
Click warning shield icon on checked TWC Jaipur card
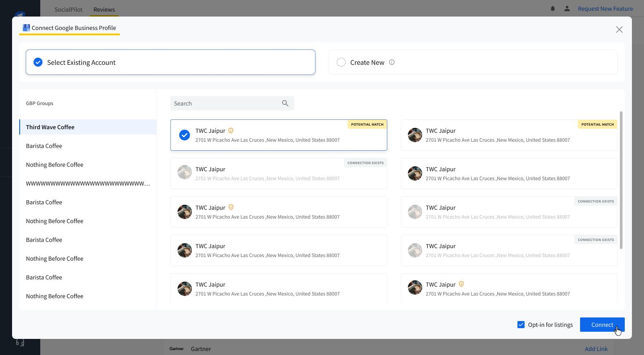[231, 131]
